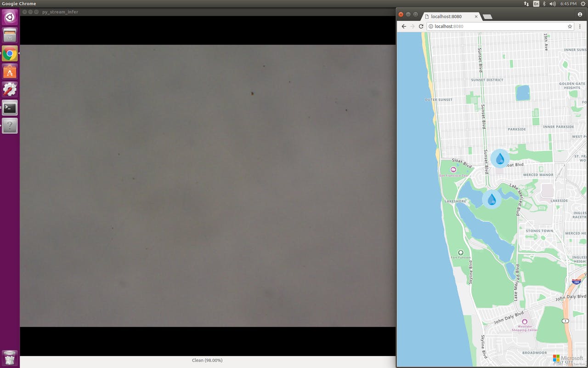Click the camera feed in py_stream_infer
Screen dimensions: 588x368
click(x=208, y=186)
